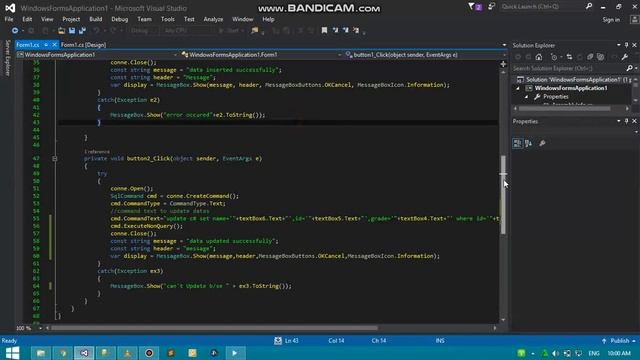Pin the Properties panel
The image size is (640, 360).
(627, 121)
